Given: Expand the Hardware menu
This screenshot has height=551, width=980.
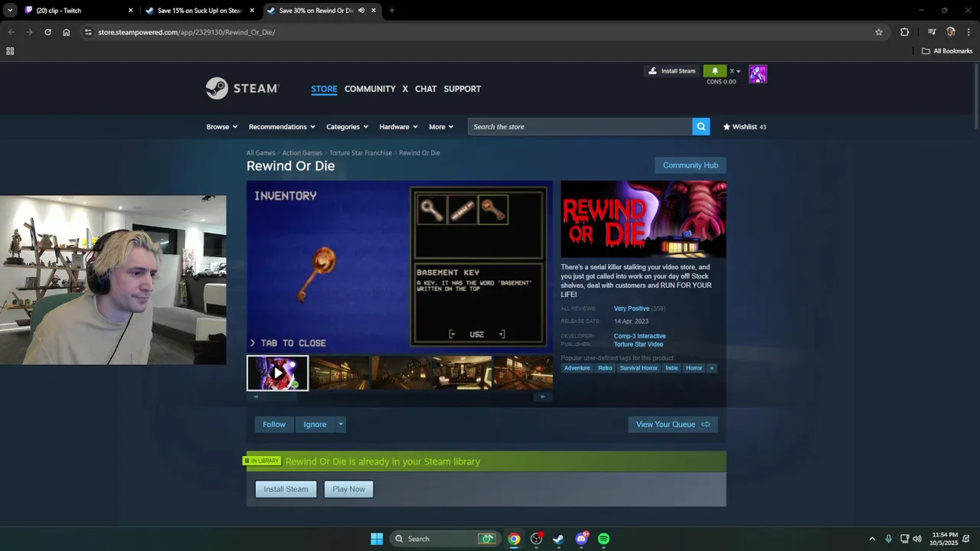Looking at the screenshot, I should click(x=399, y=127).
